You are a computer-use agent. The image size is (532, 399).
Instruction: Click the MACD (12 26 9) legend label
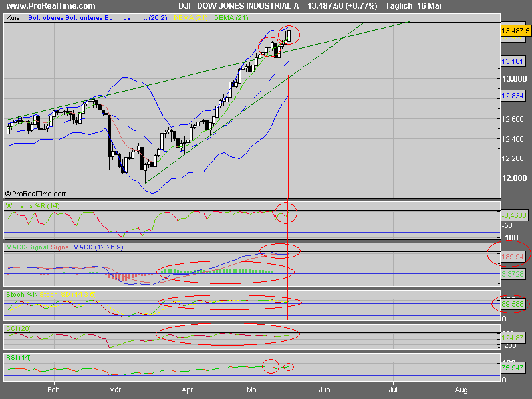(x=98, y=247)
